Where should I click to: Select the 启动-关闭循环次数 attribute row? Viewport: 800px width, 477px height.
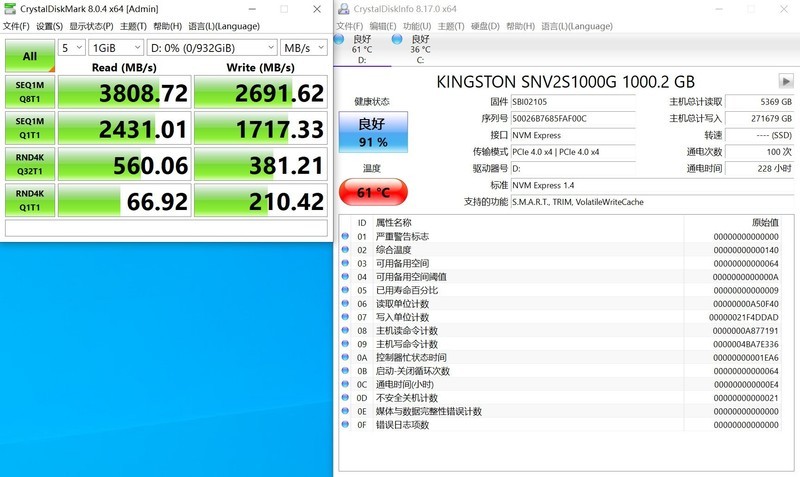tap(561, 371)
